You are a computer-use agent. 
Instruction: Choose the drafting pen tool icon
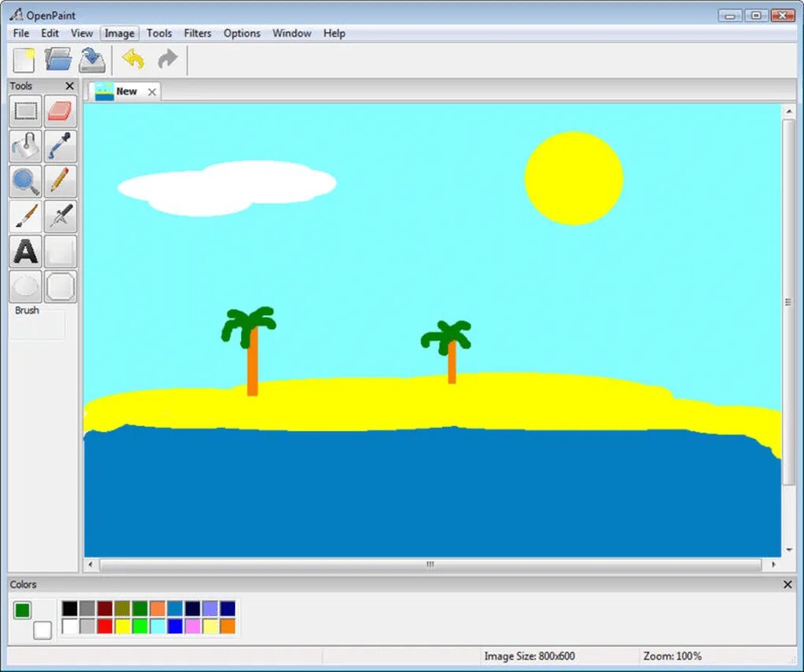(x=61, y=216)
